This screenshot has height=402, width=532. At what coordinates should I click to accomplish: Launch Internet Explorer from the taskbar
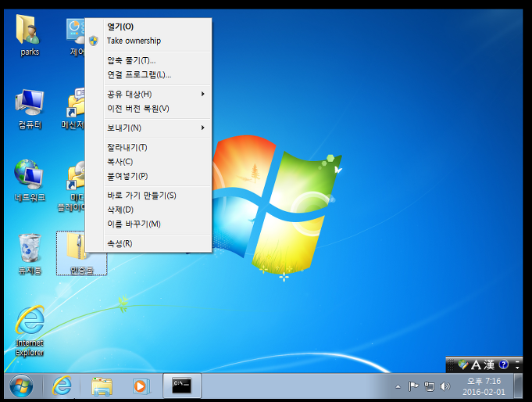[62, 386]
